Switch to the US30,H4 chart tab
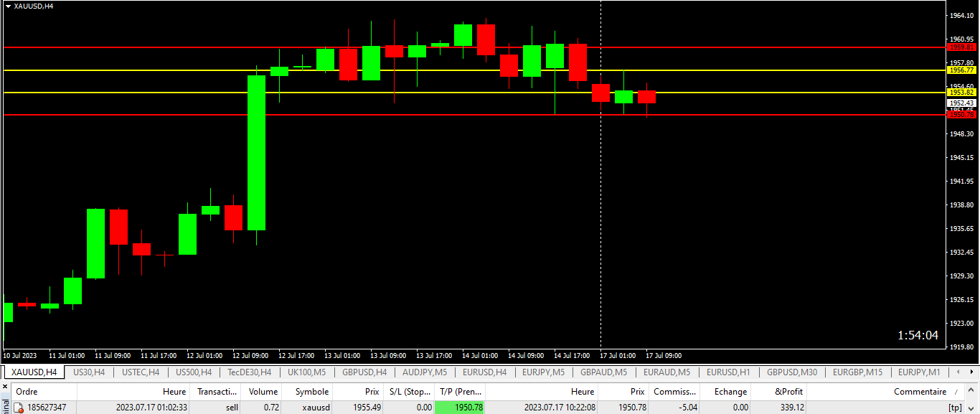This screenshot has height=414, width=980. coord(89,372)
